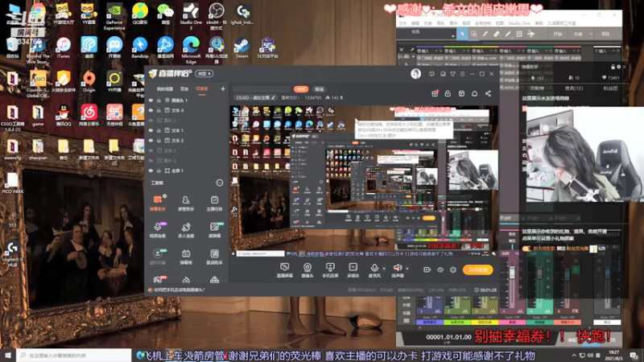644x362 pixels.
Task: Add 多媒体 multimedia source
Action: click(x=353, y=270)
